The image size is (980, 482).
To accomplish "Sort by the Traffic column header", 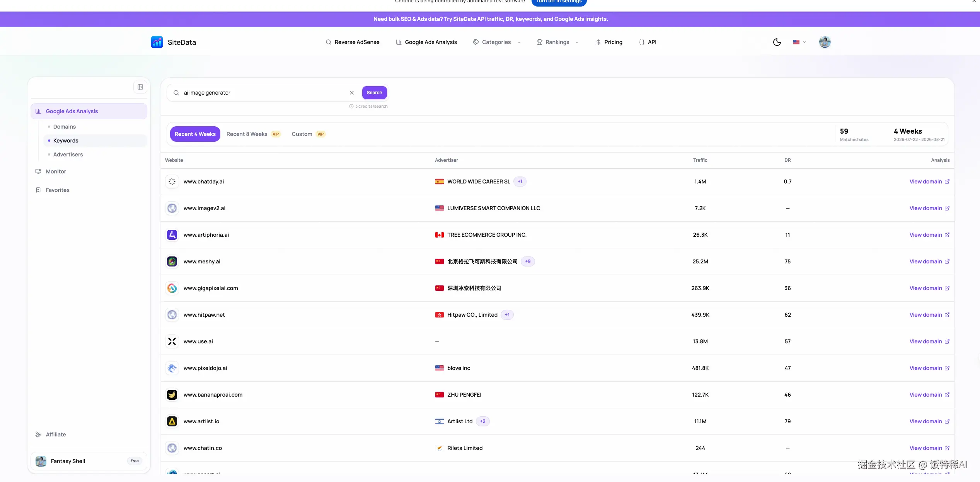I will tap(700, 160).
